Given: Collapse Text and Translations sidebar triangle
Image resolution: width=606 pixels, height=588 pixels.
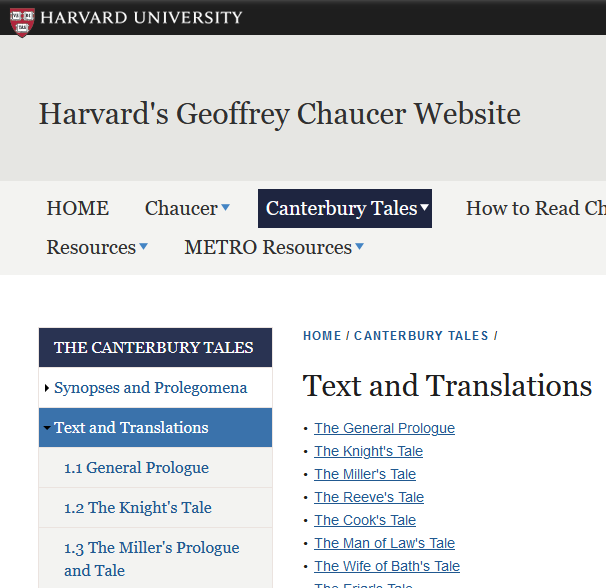Looking at the screenshot, I should 47,428.
